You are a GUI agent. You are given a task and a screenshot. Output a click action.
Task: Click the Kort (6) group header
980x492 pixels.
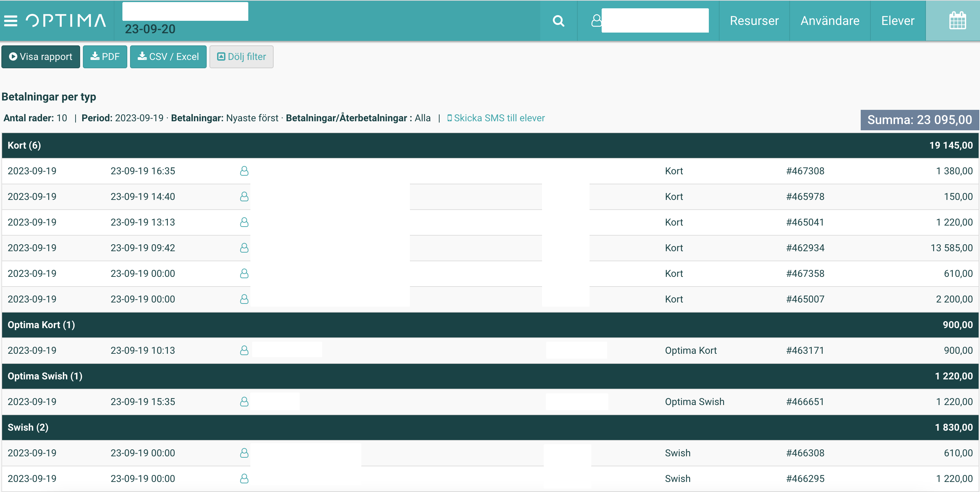490,145
